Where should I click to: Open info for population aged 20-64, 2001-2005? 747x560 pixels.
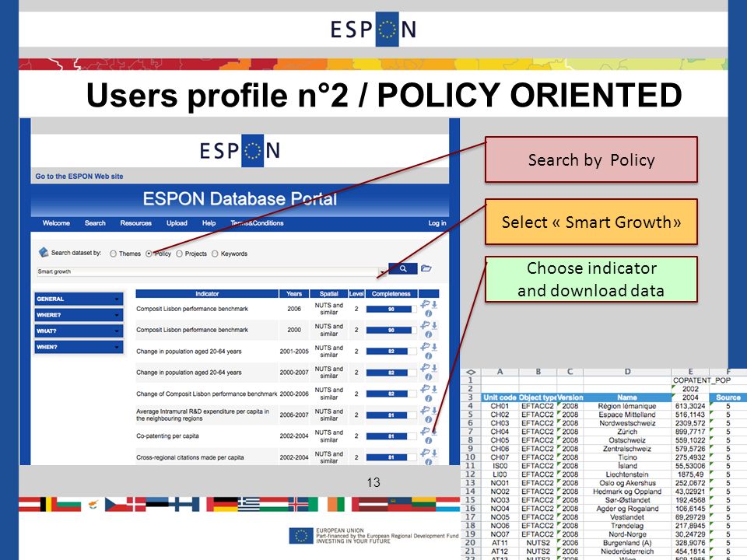[x=428, y=355]
